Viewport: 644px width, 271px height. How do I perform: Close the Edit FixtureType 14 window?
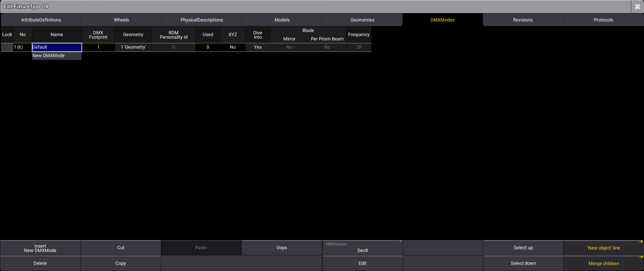coord(637,7)
